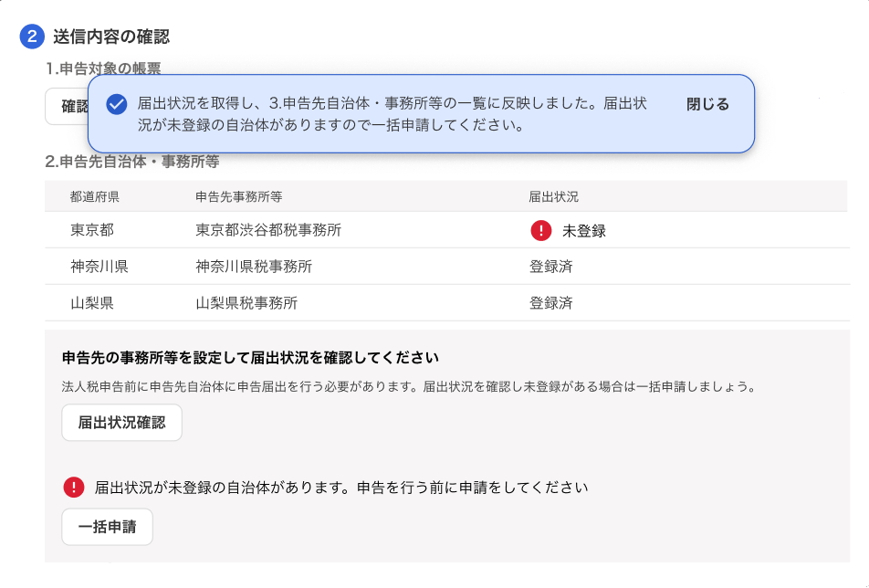869x588 pixels.
Task: Click 山梨県税事務所 office name
Action: pos(246,303)
